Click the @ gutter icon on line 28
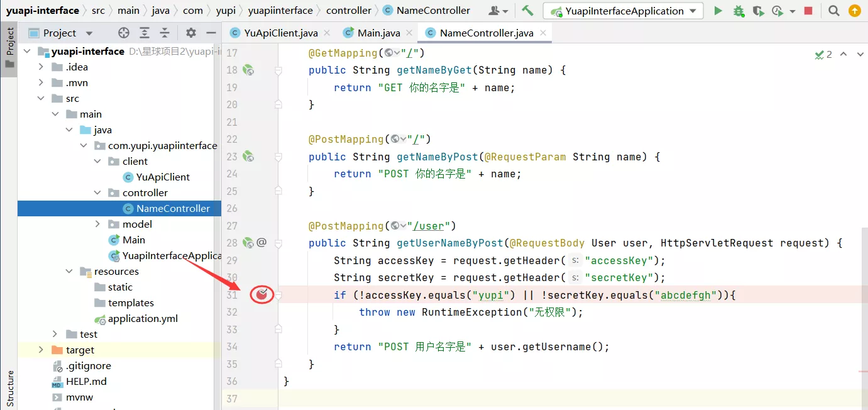The width and height of the screenshot is (868, 410). [262, 243]
